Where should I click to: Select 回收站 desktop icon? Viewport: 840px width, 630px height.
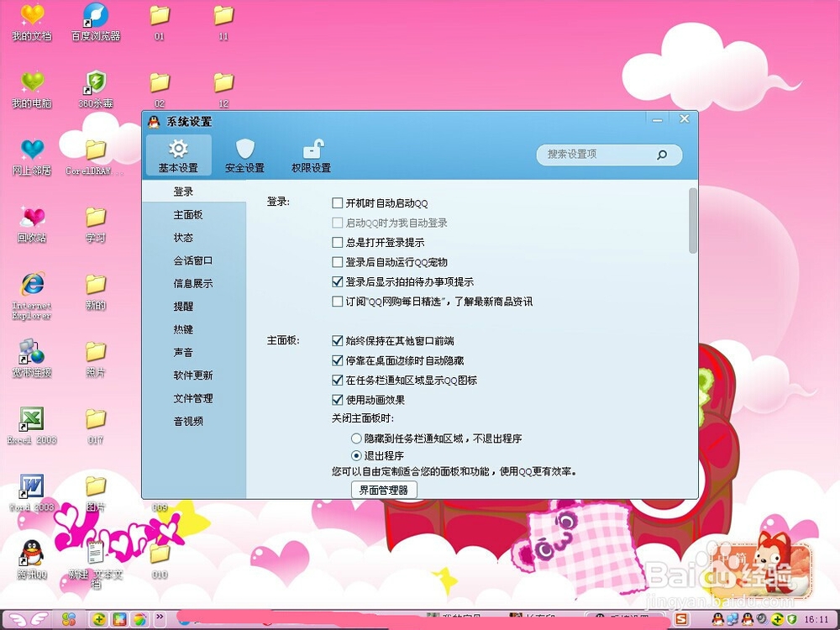32,225
